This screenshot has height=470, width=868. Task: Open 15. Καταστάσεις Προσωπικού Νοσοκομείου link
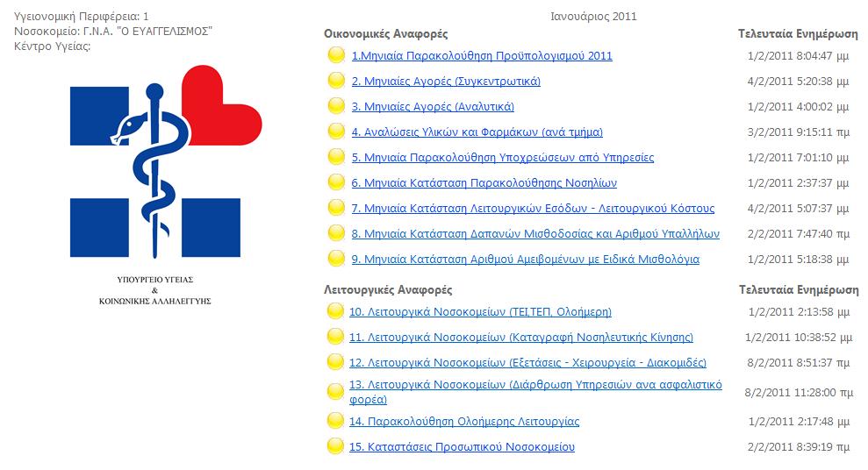pos(462,447)
